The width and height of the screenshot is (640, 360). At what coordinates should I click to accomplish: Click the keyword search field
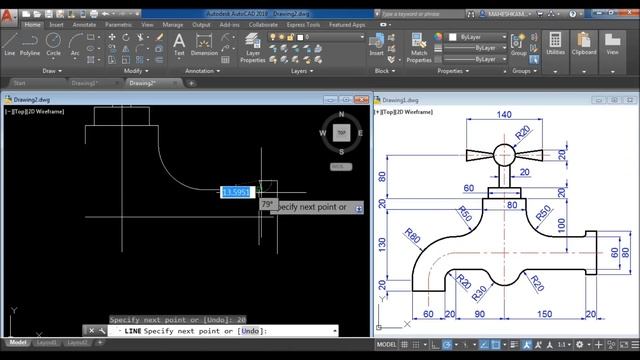(x=422, y=14)
